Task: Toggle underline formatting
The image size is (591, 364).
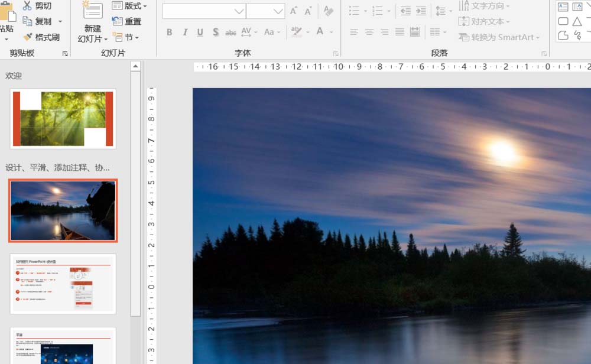Action: [x=200, y=32]
